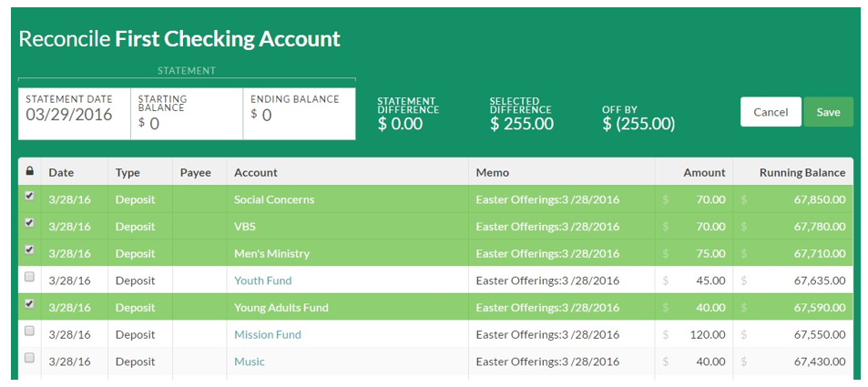868x387 pixels.
Task: Click the Starting Balance input field
Action: (x=187, y=124)
